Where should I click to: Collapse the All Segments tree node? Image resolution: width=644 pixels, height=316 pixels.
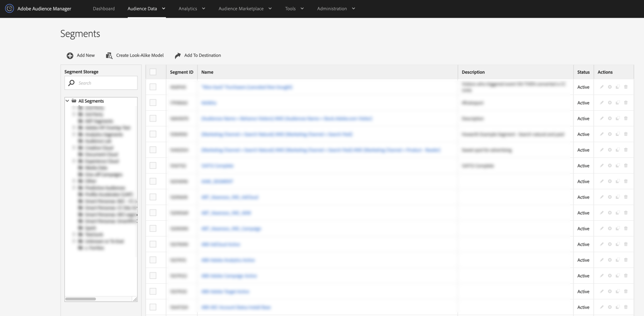pos(67,100)
